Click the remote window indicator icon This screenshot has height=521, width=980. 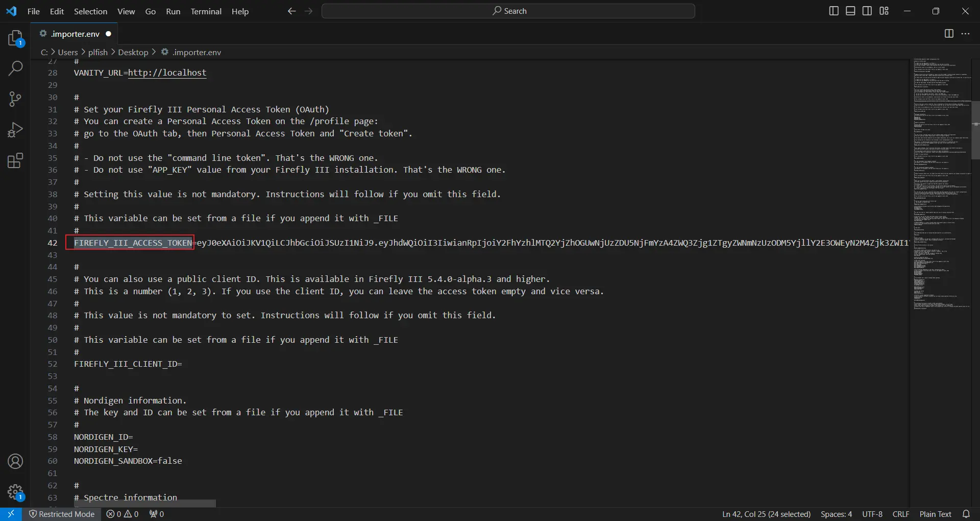[x=11, y=514]
